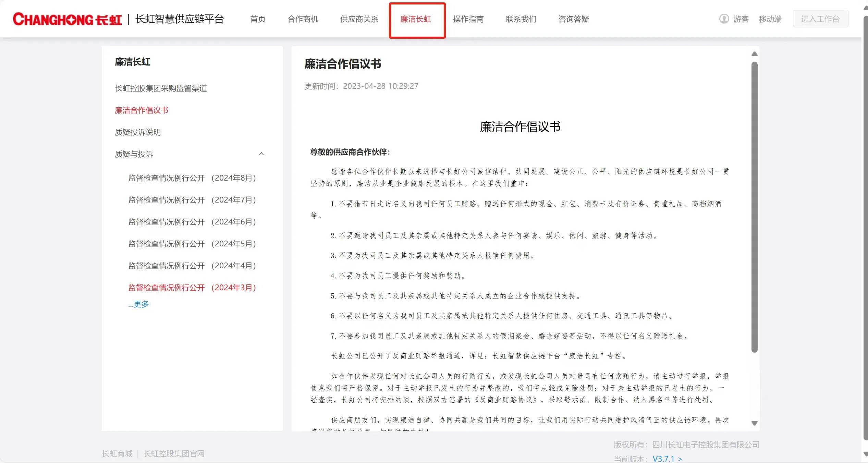
Task: Open 监督检查情况例行公开 (2024年3月)
Action: [192, 288]
